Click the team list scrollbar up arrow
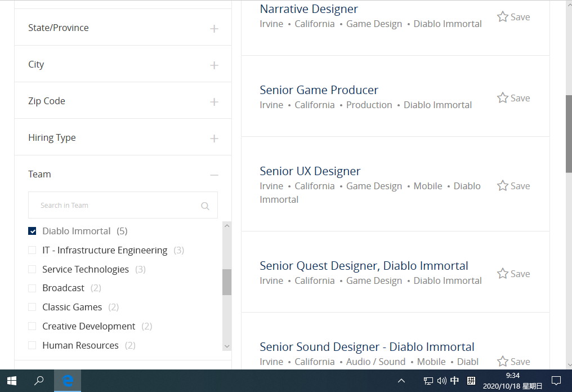This screenshot has width=572, height=392. pyautogui.click(x=227, y=226)
